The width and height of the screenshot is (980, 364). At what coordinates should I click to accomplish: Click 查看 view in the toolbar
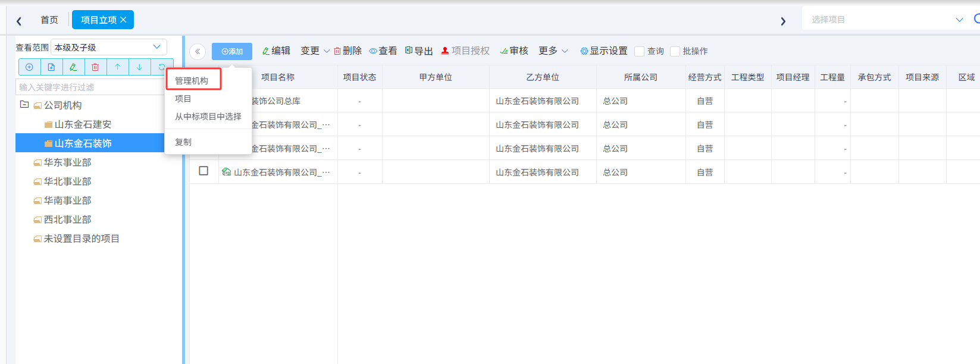coord(383,51)
